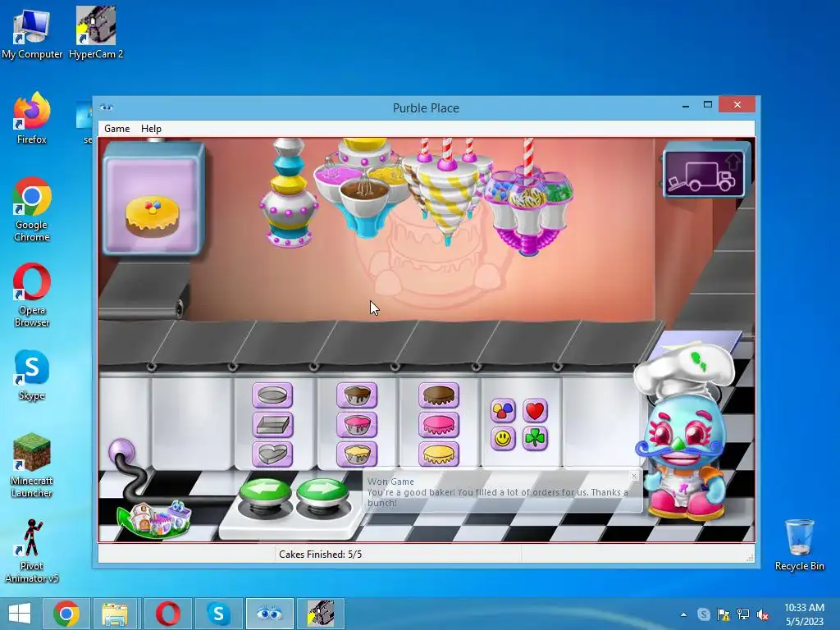Read the Won Game message text
Screen dimensions: 840x630
(498, 492)
